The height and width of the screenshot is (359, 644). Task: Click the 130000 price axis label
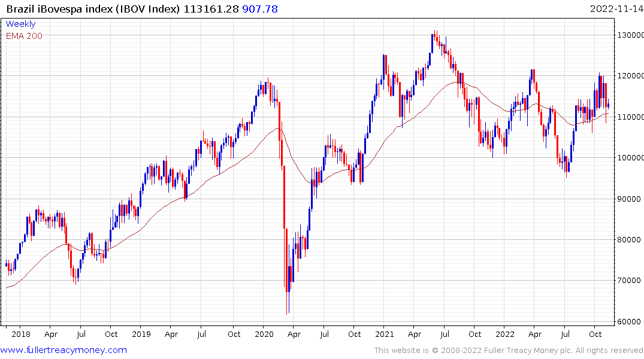630,35
